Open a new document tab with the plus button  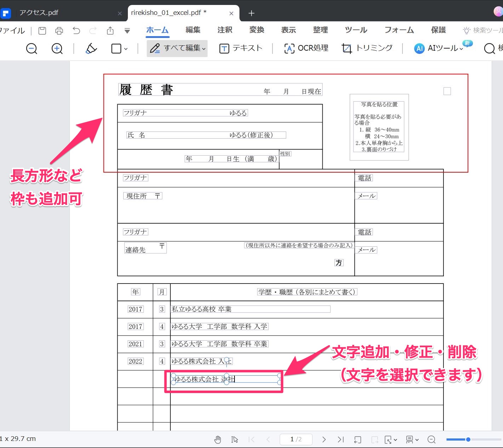tap(251, 13)
